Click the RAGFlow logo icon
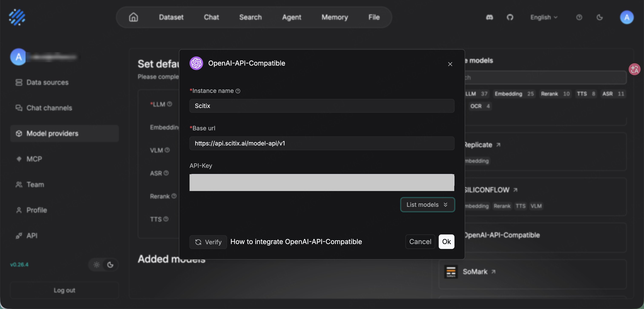 (x=17, y=17)
